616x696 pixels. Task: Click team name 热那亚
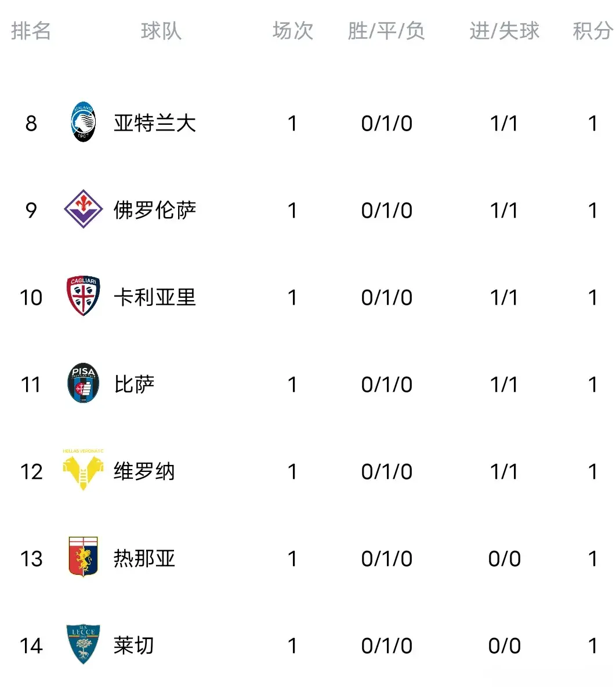[144, 558]
